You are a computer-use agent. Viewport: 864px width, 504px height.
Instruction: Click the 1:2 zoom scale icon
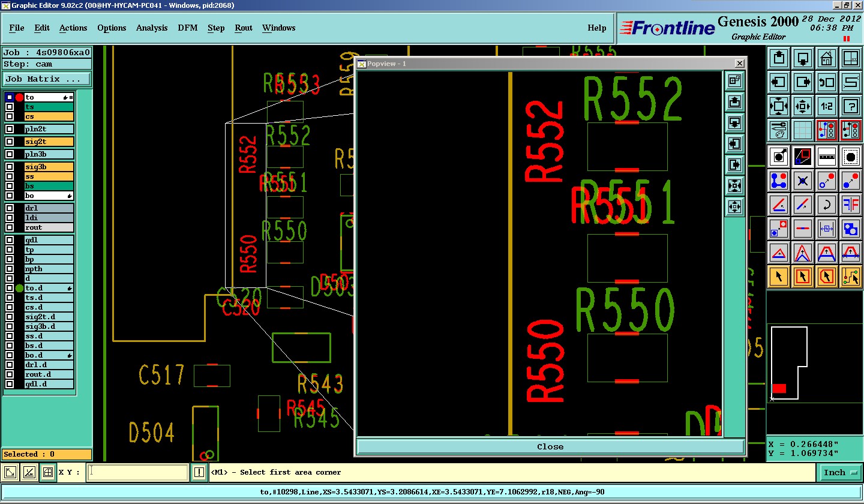click(827, 106)
